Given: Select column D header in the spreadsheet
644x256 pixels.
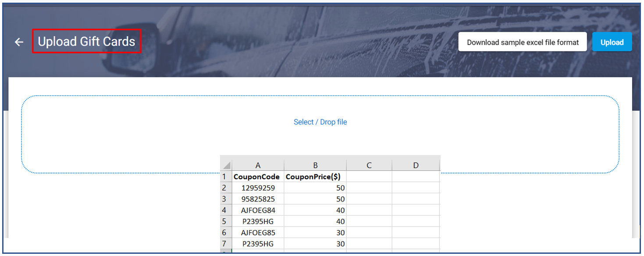Looking at the screenshot, I should pyautogui.click(x=416, y=165).
